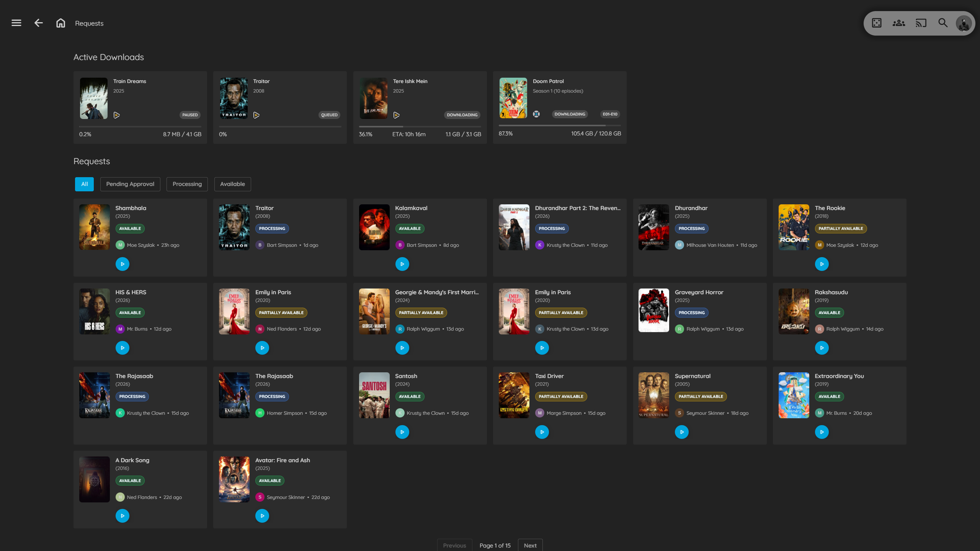Open the hamburger main menu
Screen dimensions: 980x551
16,23
